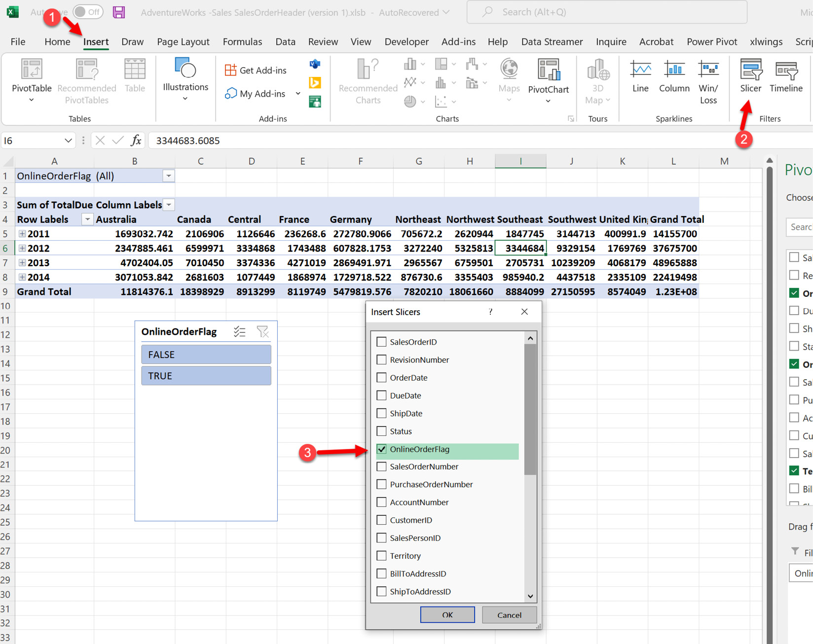Insert a line or area chart
813x644 pixels.
click(414, 83)
